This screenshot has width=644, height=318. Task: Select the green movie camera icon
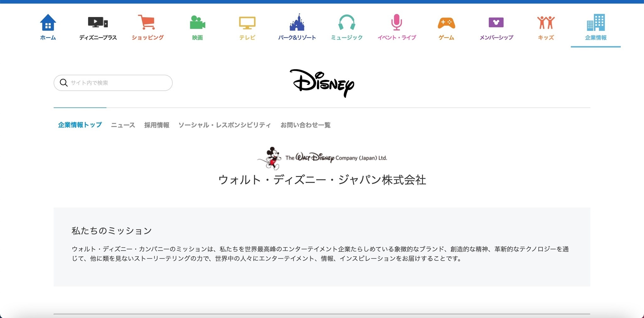(x=197, y=22)
